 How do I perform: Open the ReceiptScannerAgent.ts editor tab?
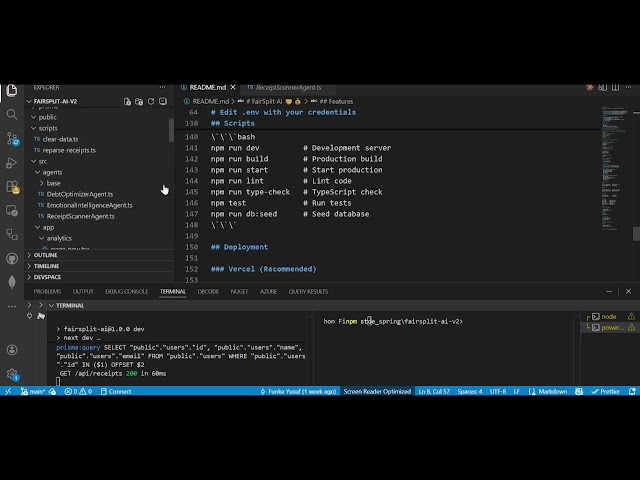click(x=287, y=88)
